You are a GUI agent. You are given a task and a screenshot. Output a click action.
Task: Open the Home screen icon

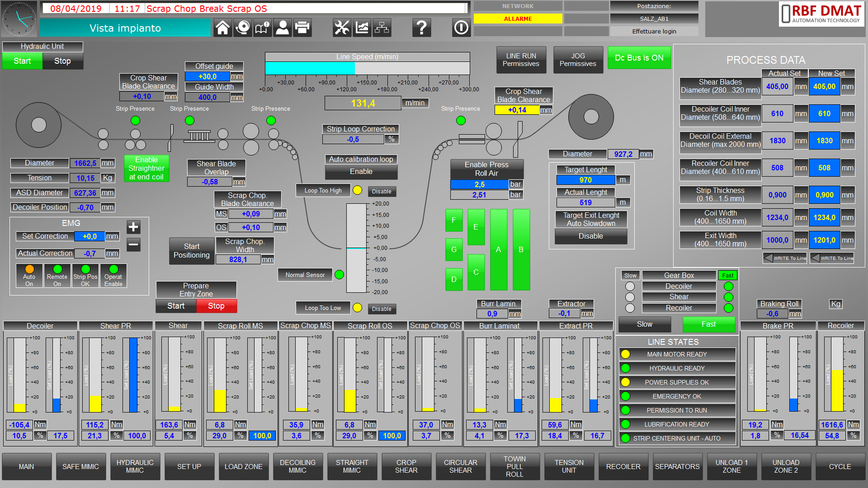click(x=222, y=28)
